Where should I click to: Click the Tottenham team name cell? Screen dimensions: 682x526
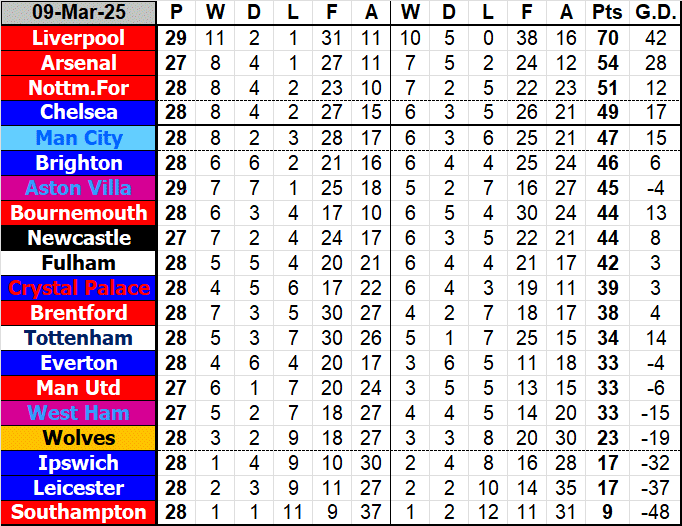79,338
